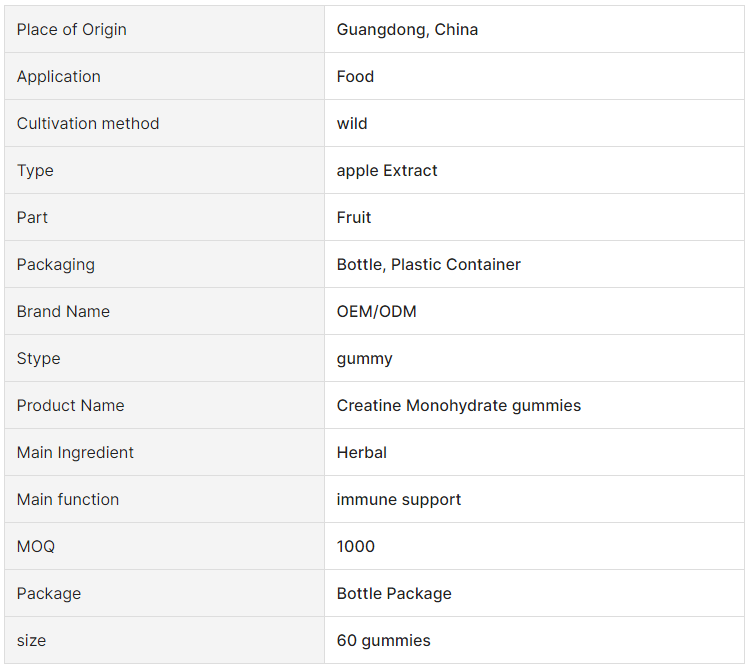Click Bottle, Plastic Container value
The width and height of the screenshot is (748, 666).
tap(428, 264)
